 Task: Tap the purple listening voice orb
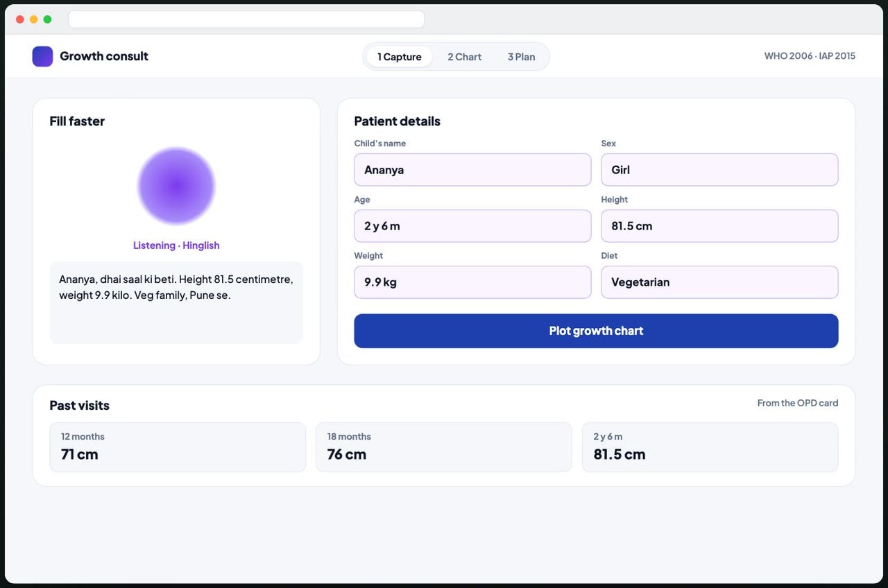(x=176, y=186)
